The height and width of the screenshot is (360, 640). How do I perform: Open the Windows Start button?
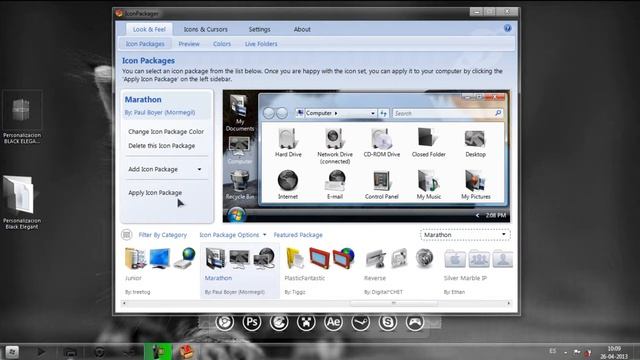[12, 351]
